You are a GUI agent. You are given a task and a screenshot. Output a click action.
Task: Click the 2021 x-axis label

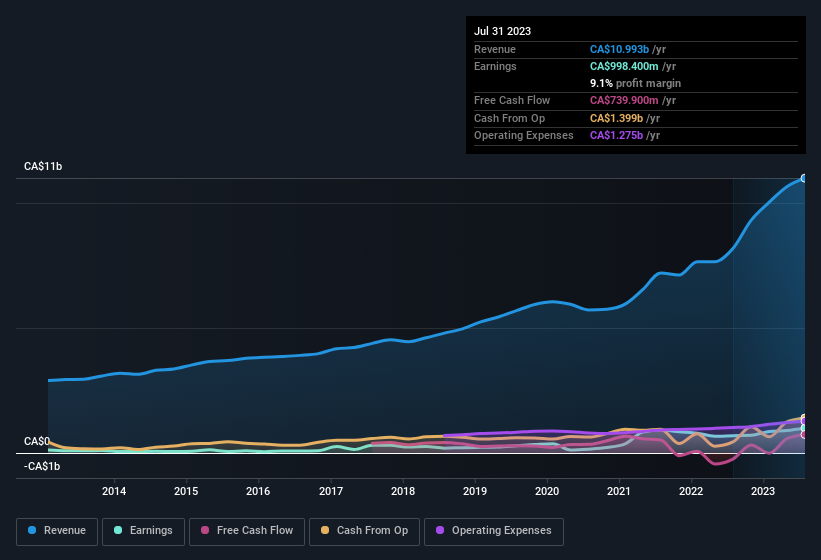(x=619, y=491)
